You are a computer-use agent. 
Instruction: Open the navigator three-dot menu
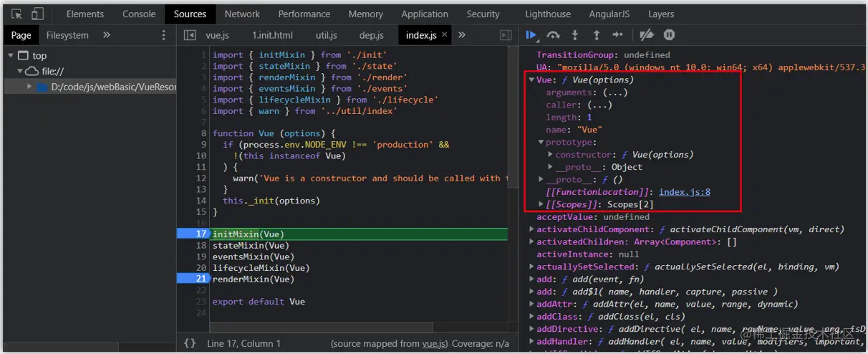[163, 35]
